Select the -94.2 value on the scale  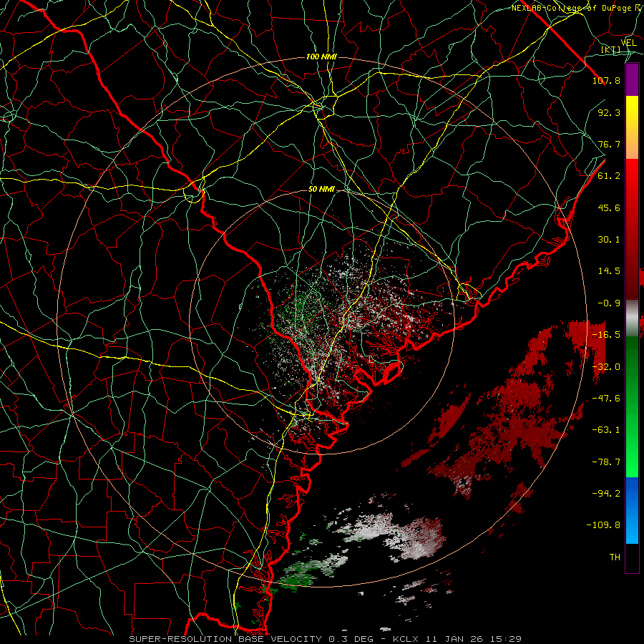[606, 494]
